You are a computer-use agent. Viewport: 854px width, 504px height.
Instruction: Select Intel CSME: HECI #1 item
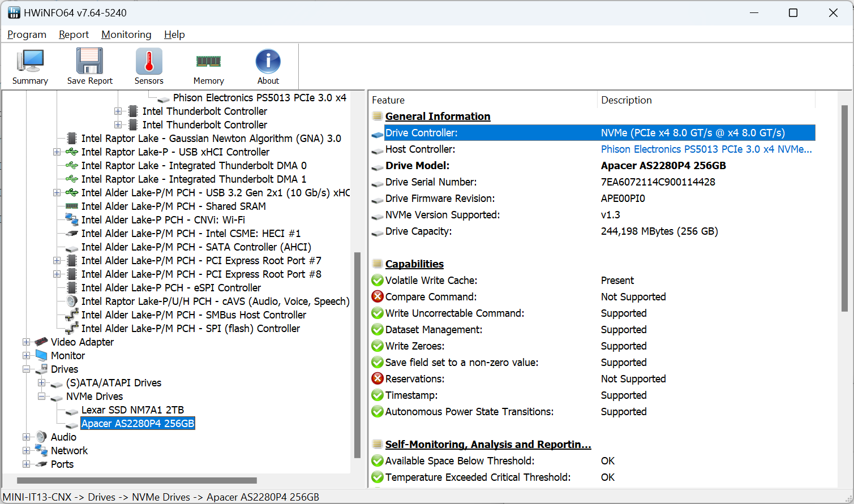coord(191,233)
